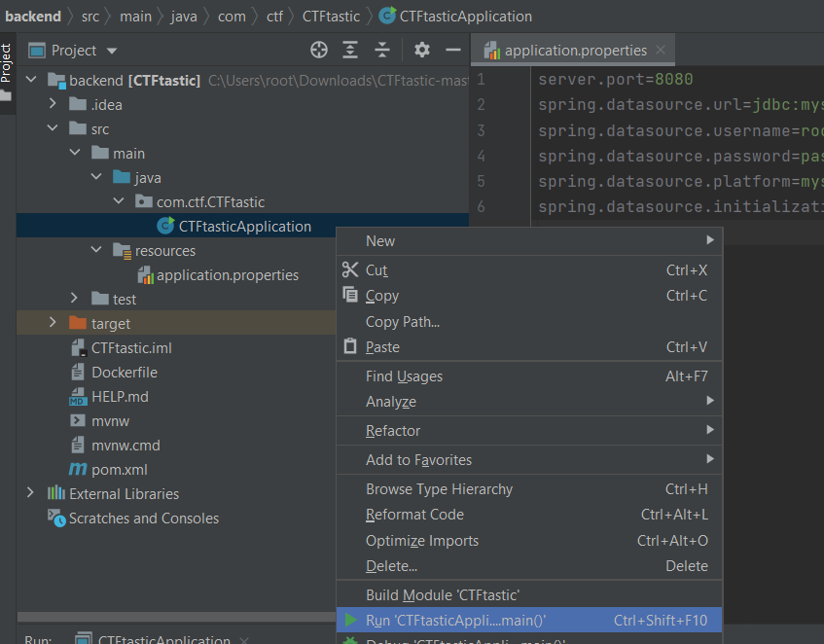Click the Dockerfile file icon
This screenshot has width=824, height=644.
(78, 372)
